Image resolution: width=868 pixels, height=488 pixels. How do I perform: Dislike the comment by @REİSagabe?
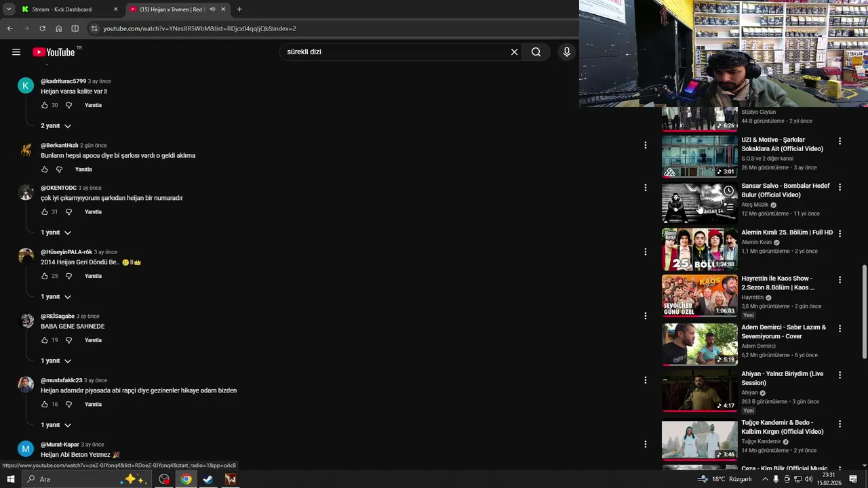68,340
